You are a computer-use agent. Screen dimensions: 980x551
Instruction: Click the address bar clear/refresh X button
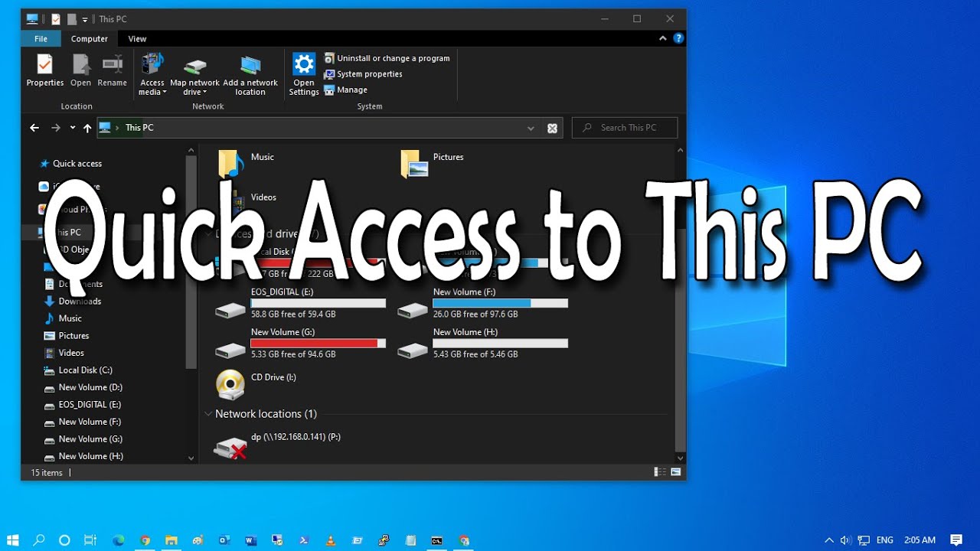point(552,129)
